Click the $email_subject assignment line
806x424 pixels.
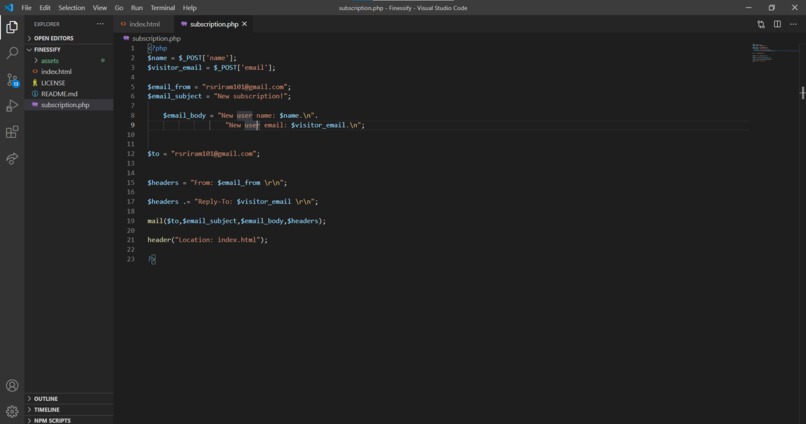pyautogui.click(x=219, y=96)
